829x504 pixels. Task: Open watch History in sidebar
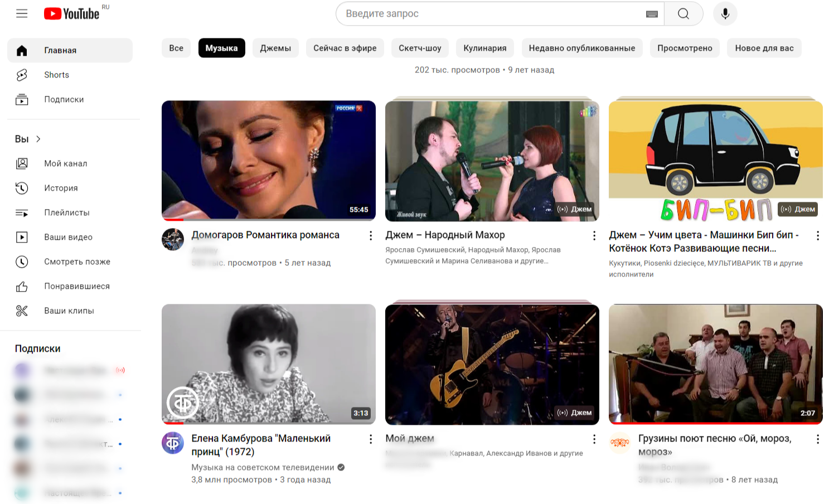tap(61, 188)
